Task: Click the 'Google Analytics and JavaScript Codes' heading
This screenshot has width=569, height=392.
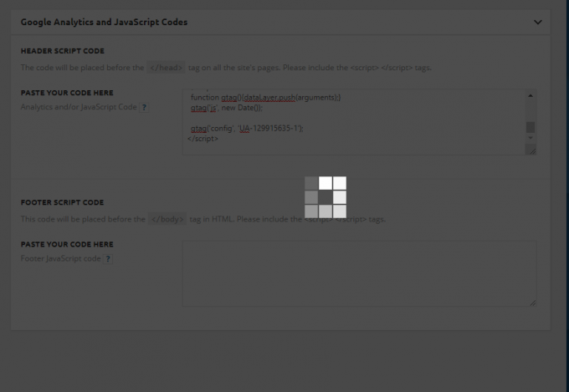Action: click(x=104, y=22)
